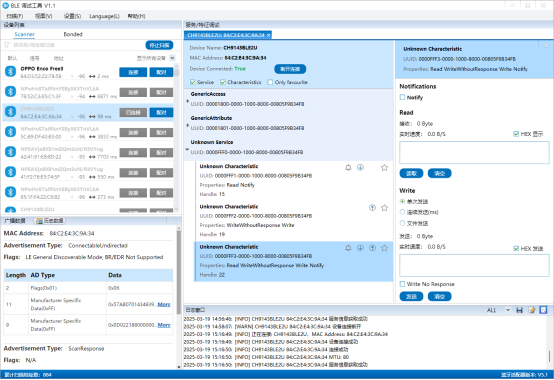554x380 pixels.
Task: Open the View (V) menu
Action: [43, 16]
